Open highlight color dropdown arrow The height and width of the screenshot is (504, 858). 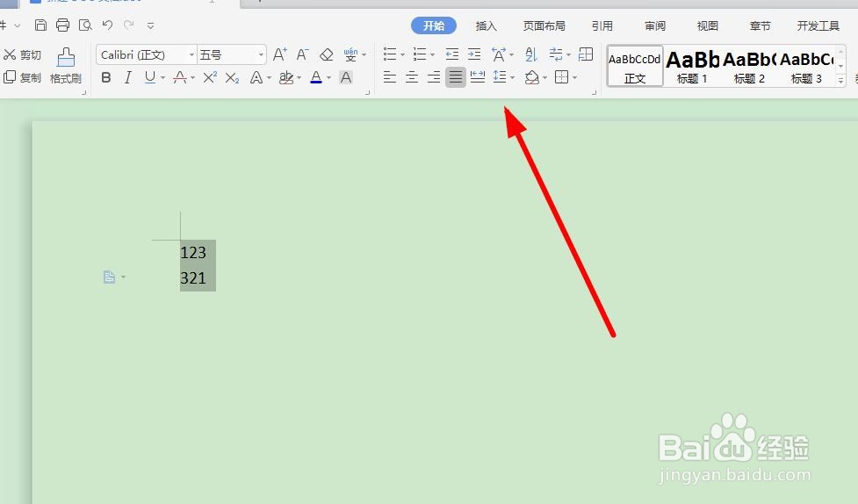tap(299, 77)
